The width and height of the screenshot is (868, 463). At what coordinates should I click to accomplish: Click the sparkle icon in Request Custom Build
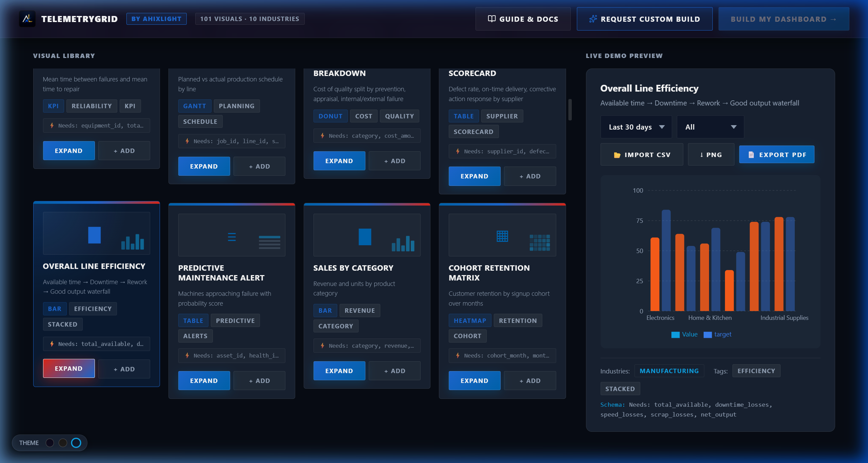(x=593, y=19)
